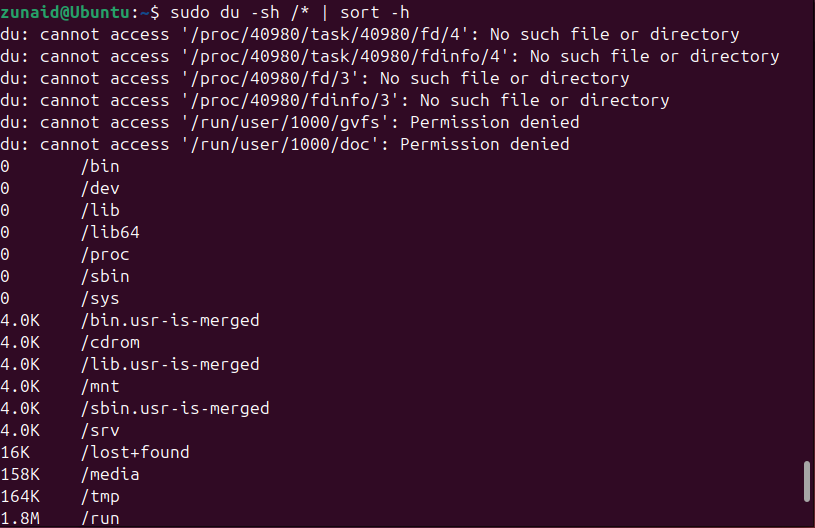This screenshot has width=815, height=528.
Task: Click the '/run/user/1000/gvfs' Permission denied line
Action: click(290, 122)
